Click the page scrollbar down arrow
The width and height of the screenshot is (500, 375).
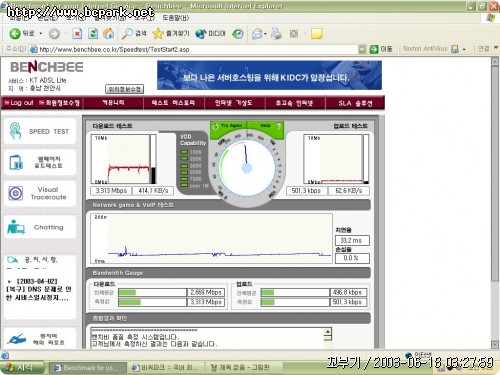coord(495,344)
